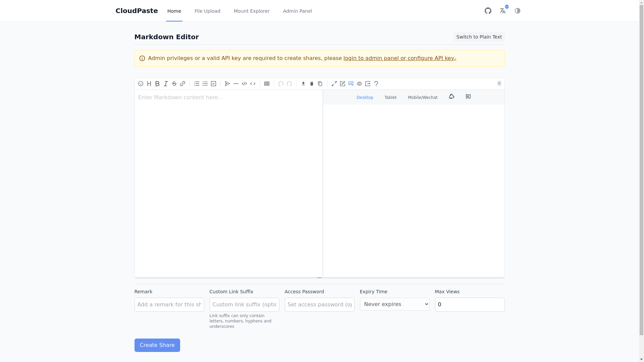Open the edit mode switcher icon
This screenshot has width=644, height=362.
[x=342, y=84]
